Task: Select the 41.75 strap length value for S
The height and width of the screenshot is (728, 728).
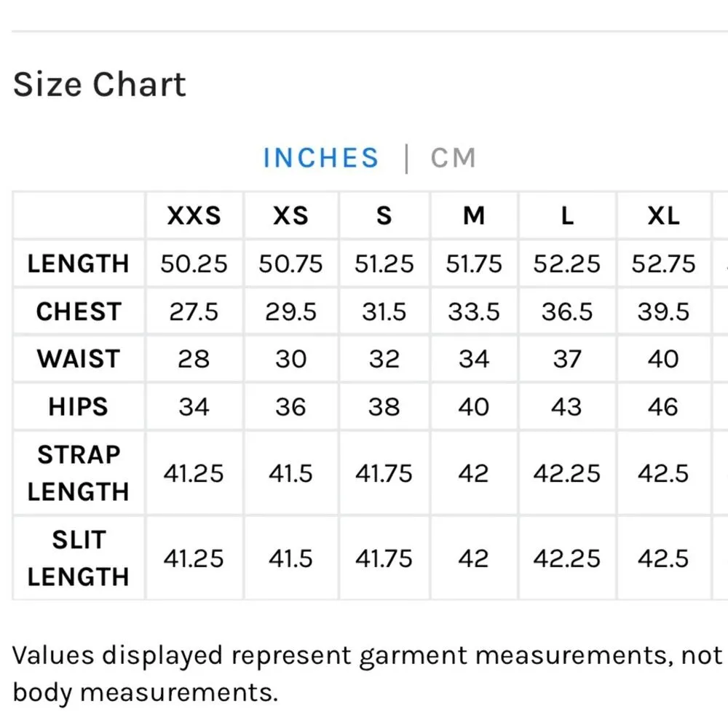Action: [x=384, y=473]
